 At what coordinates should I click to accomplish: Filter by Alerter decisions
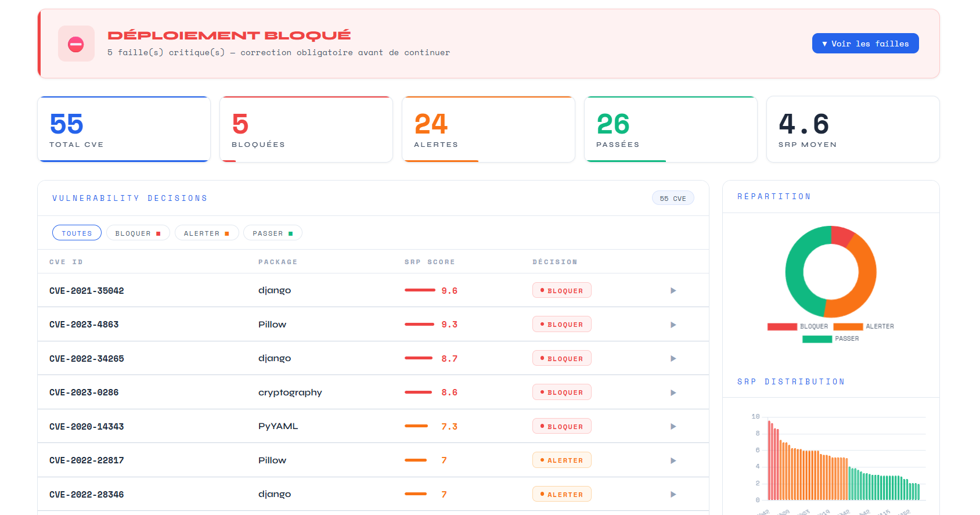click(x=207, y=233)
